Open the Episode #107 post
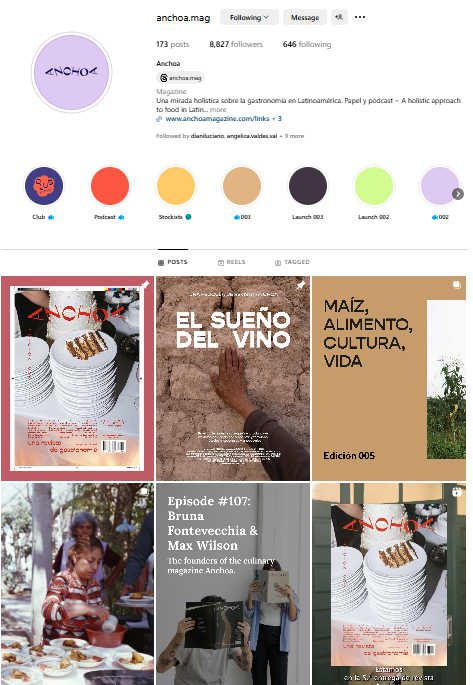Screen dimensions: 473x685 (233, 584)
